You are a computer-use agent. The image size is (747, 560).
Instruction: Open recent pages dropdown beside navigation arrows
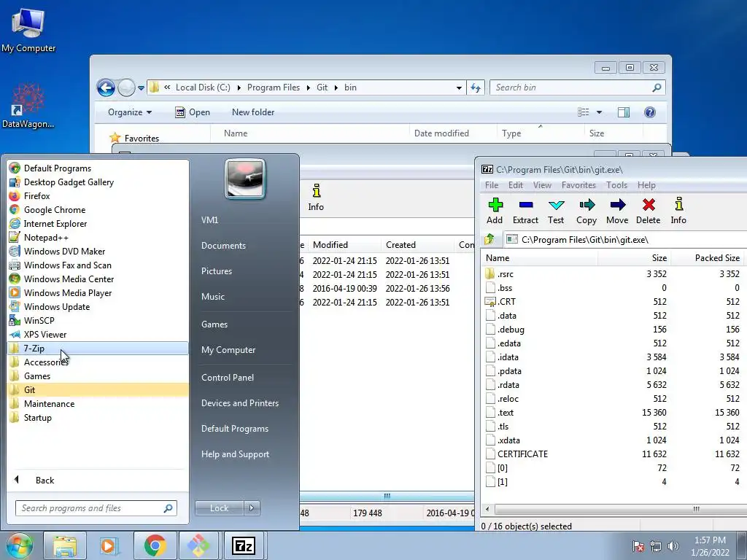[141, 87]
